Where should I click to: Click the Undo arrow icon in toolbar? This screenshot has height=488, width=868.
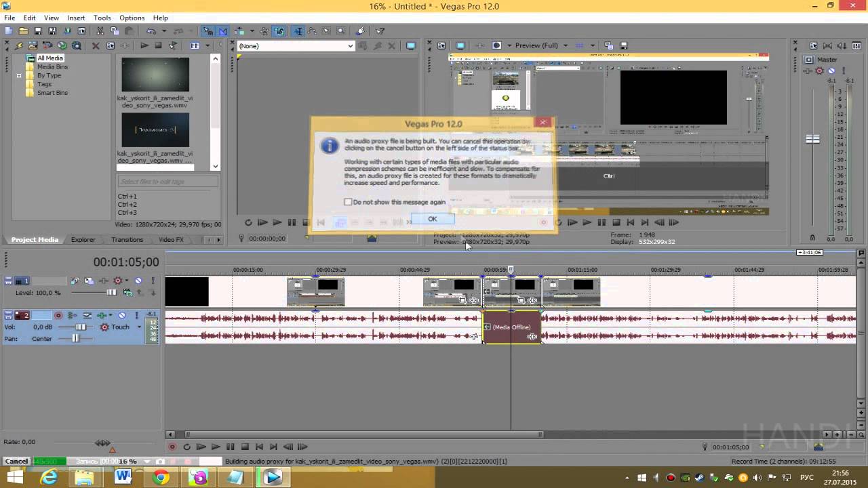[x=151, y=31]
